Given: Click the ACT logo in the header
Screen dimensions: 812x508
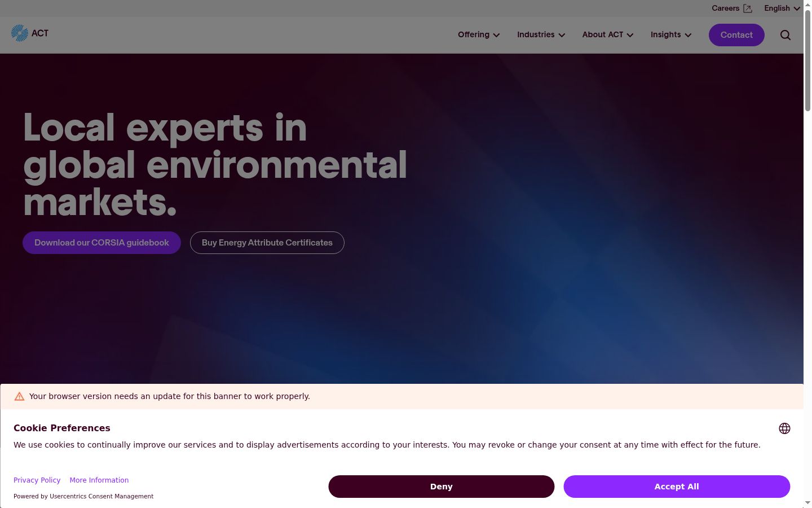Looking at the screenshot, I should tap(30, 33).
